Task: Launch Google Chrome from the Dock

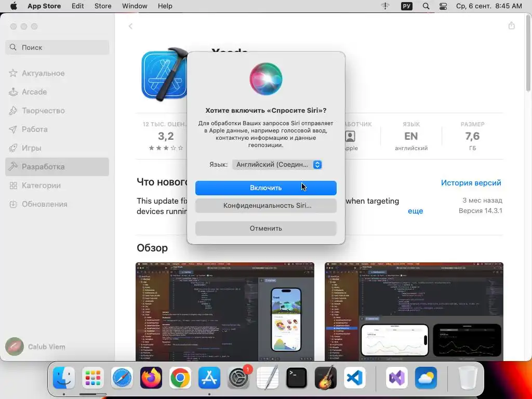Action: 180,378
